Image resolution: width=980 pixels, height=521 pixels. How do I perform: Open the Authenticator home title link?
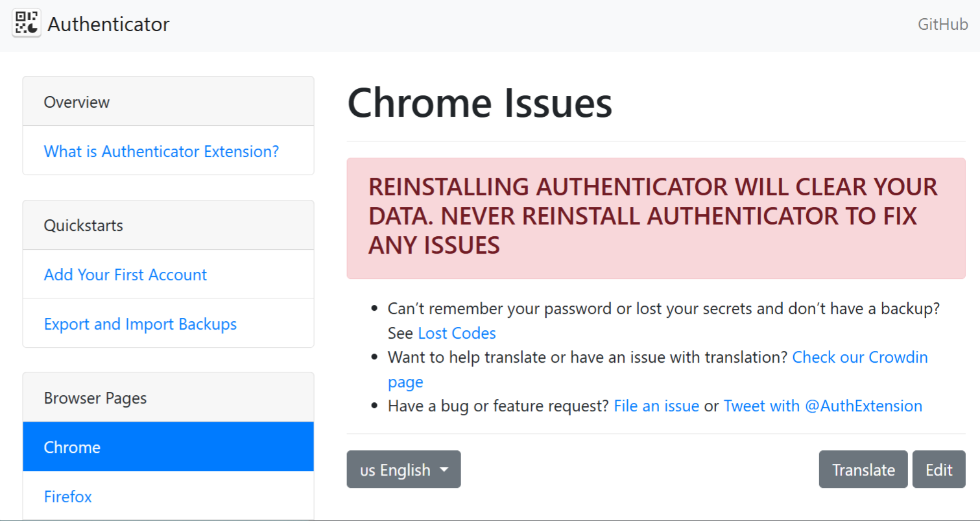click(x=108, y=24)
